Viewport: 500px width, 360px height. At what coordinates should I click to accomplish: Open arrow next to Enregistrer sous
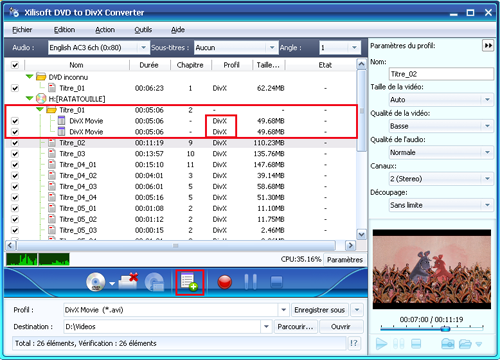[x=357, y=310]
